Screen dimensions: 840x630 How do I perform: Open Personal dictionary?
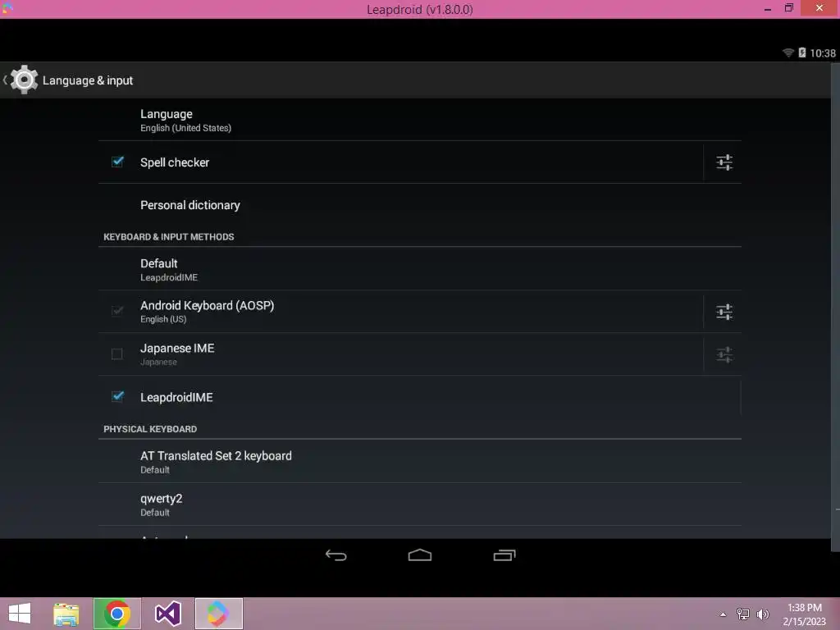pos(419,205)
